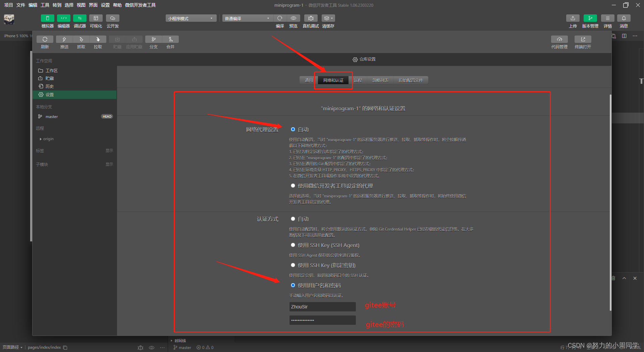The height and width of the screenshot is (352, 644).
Task: Open the Visualization (可视化) view
Action: click(96, 18)
